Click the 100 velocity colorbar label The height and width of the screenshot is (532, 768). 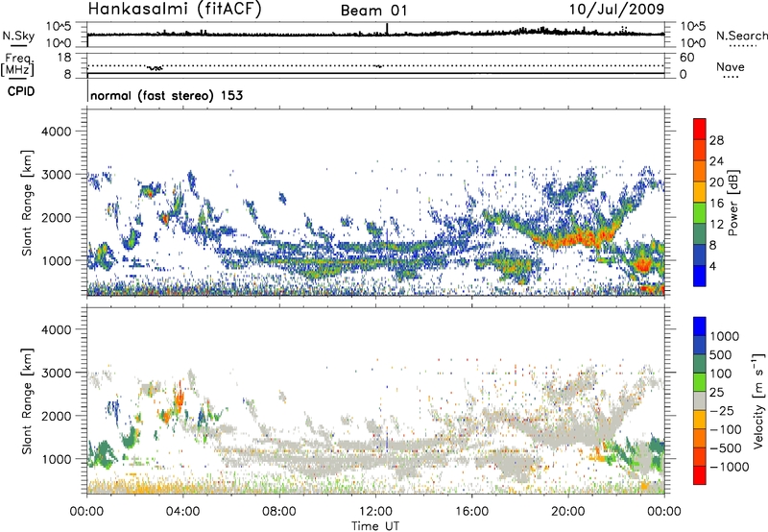point(721,374)
